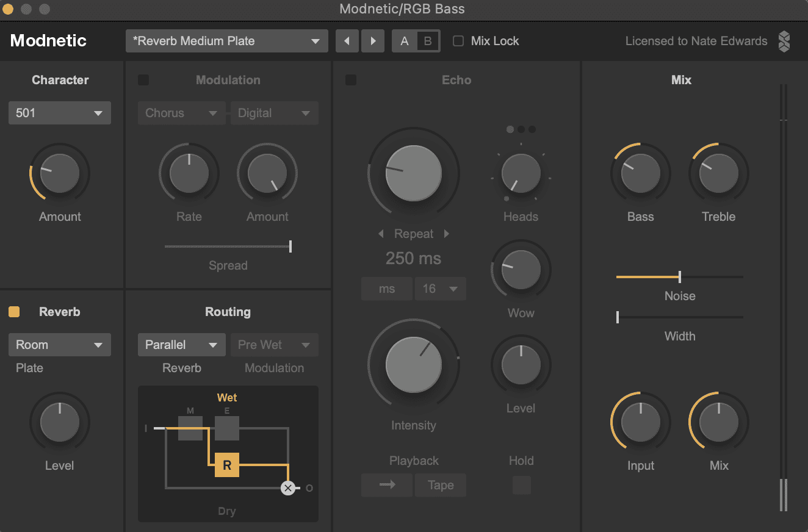This screenshot has height=532, width=808.
Task: Switch to preset slot B
Action: pyautogui.click(x=428, y=41)
